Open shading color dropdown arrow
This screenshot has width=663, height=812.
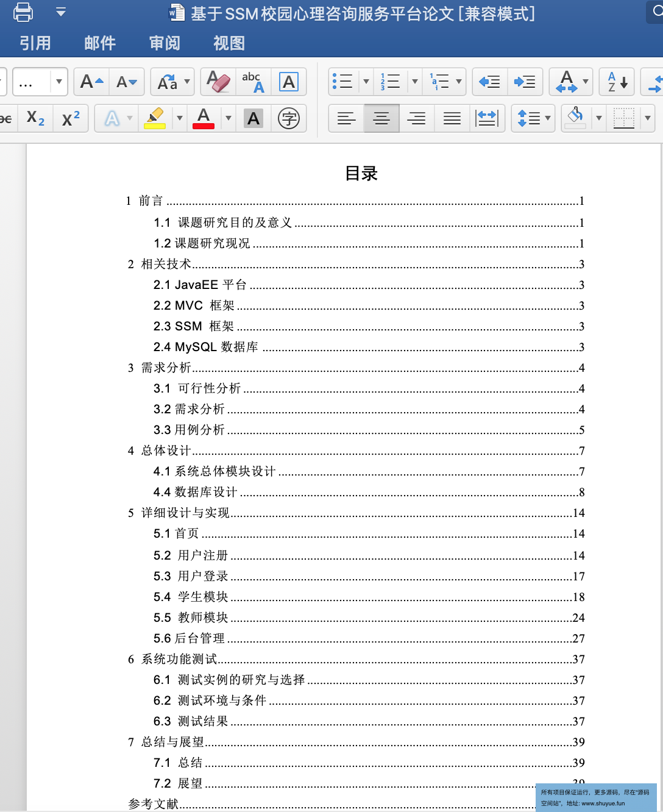(x=598, y=118)
